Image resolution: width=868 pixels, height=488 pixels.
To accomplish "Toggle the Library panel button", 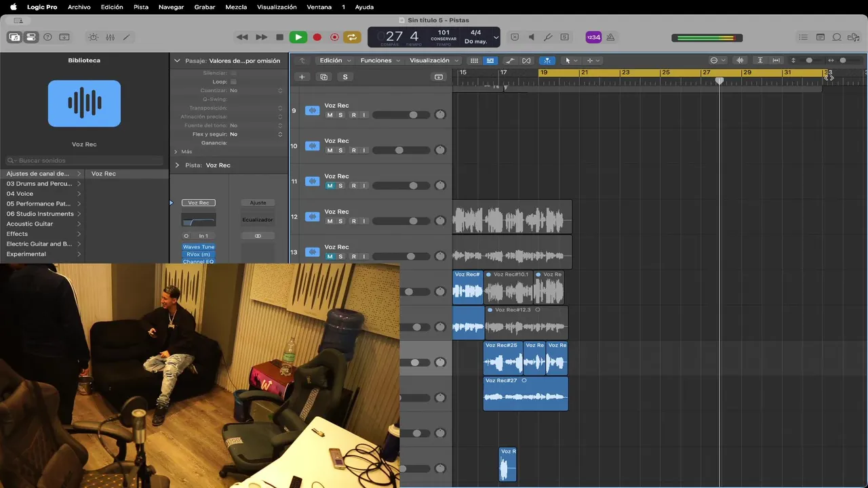I will pos(14,37).
